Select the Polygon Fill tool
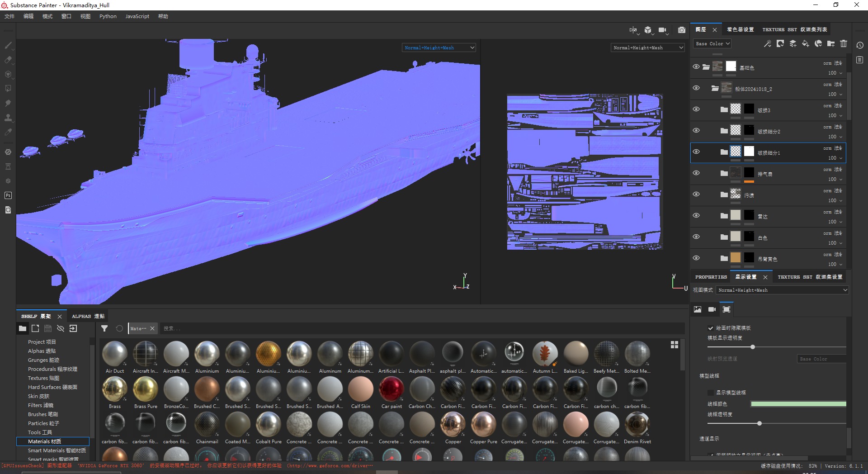This screenshot has height=474, width=868. 8,89
